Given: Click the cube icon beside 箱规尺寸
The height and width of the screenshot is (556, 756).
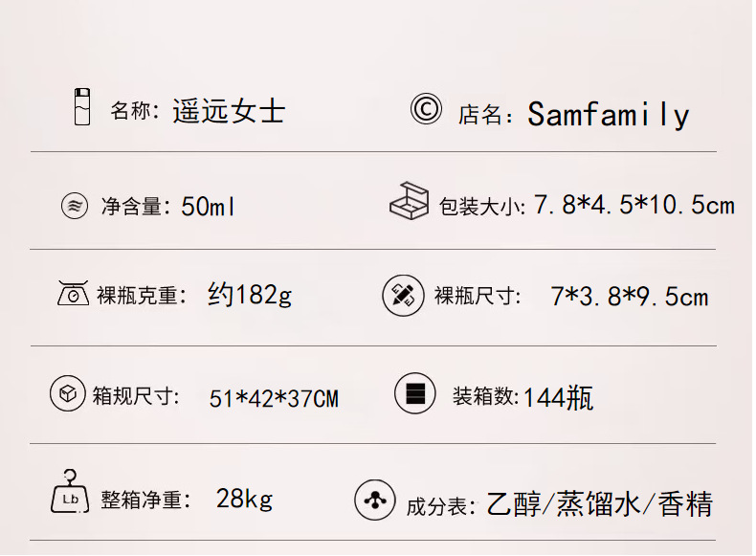Looking at the screenshot, I should pos(67,393).
